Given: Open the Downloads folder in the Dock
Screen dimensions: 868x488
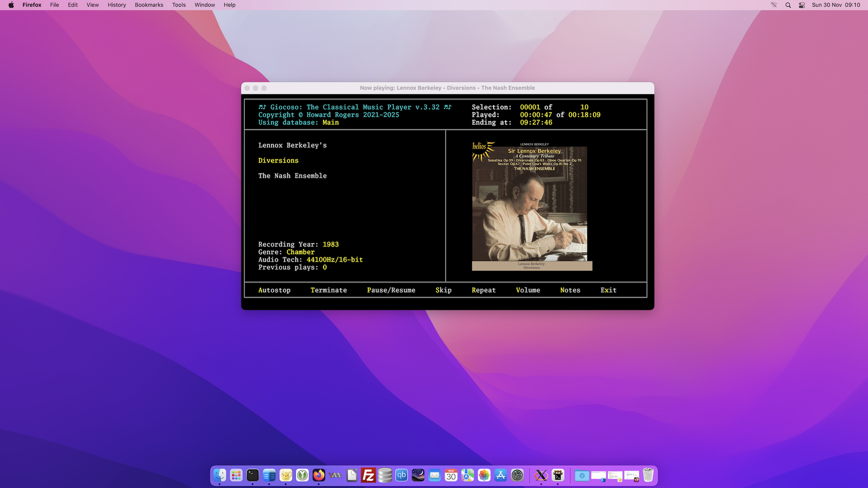Looking at the screenshot, I should (x=582, y=475).
